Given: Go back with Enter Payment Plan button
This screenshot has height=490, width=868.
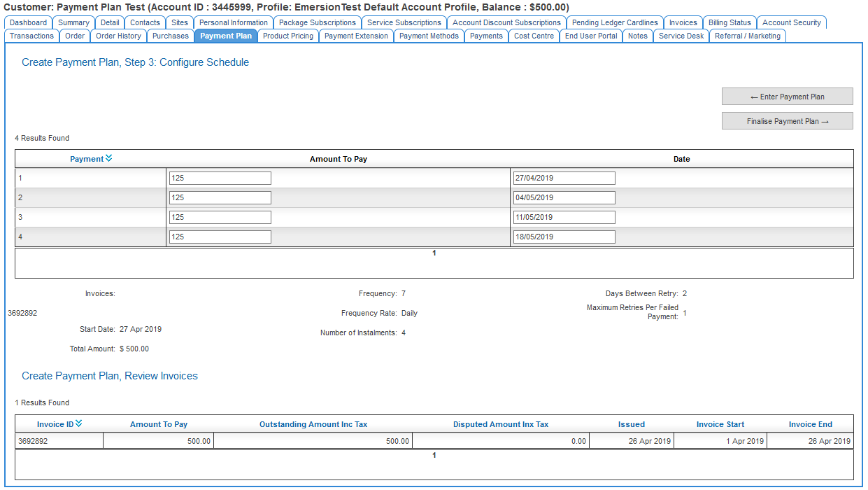Looking at the screenshot, I should coord(787,97).
